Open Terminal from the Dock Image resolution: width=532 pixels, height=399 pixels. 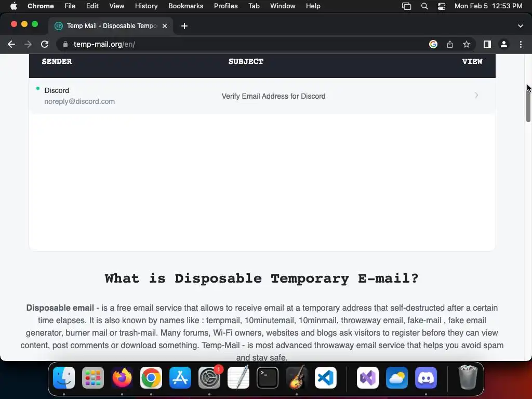point(268,378)
